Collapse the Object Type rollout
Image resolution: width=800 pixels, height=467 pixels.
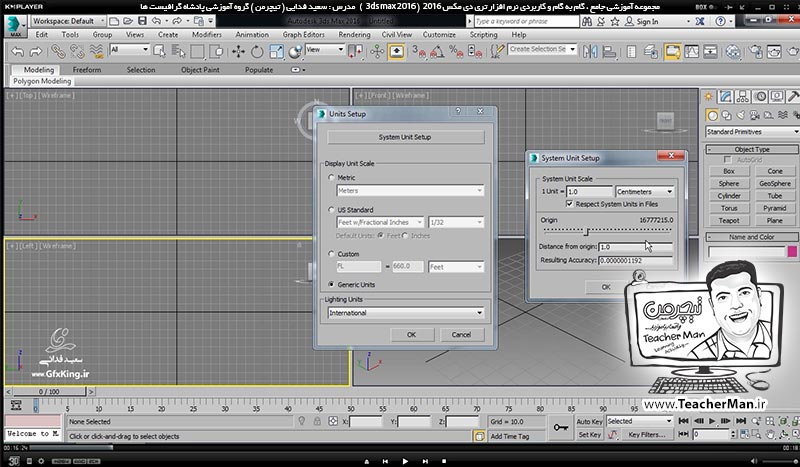coord(752,150)
